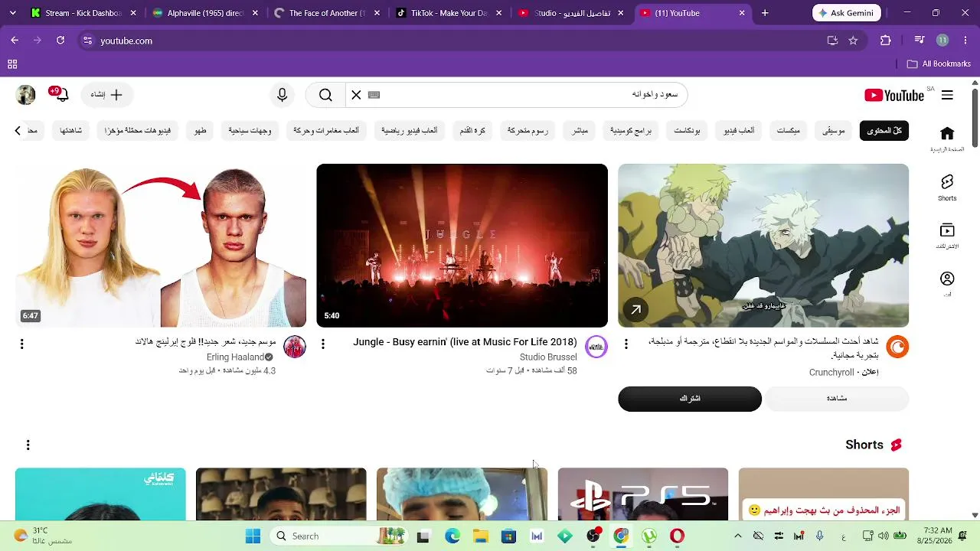980x551 pixels.
Task: Click the ad's external link arrow icon
Action: [635, 309]
